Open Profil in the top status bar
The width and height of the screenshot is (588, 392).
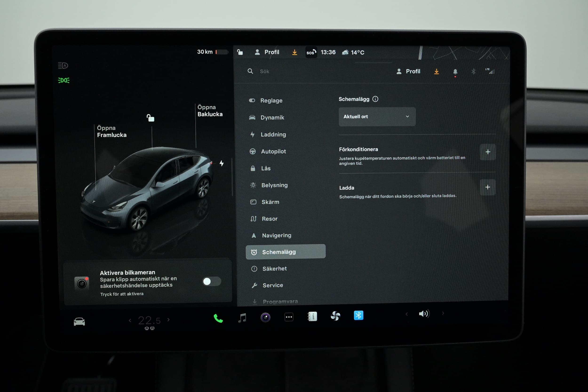pos(267,52)
